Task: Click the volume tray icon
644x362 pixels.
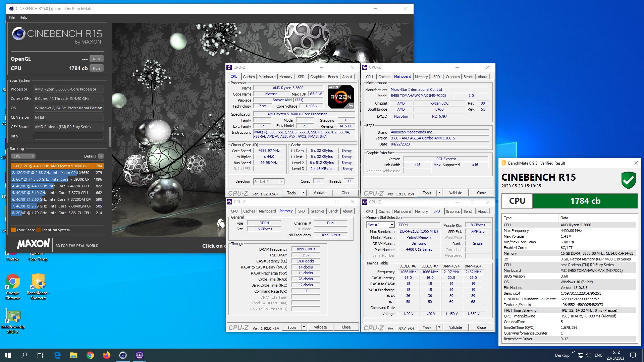Action: [x=589, y=355]
